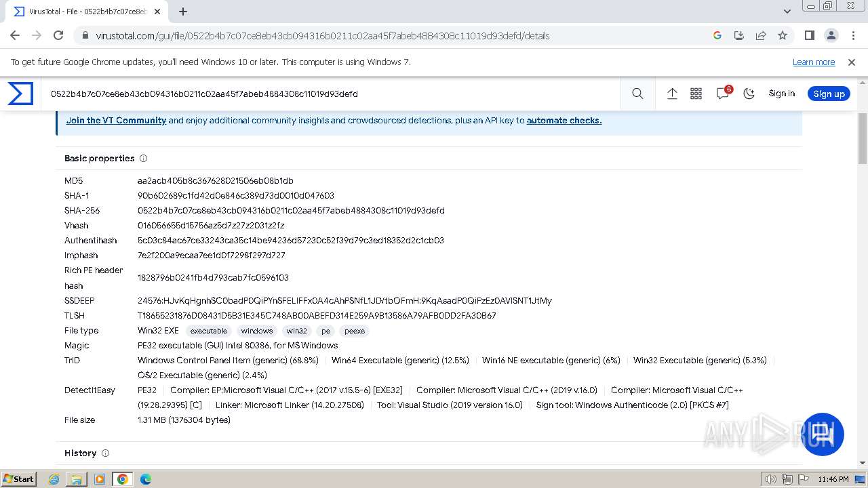The width and height of the screenshot is (868, 488).
Task: Click the SHA-1 hash value
Action: (236, 195)
